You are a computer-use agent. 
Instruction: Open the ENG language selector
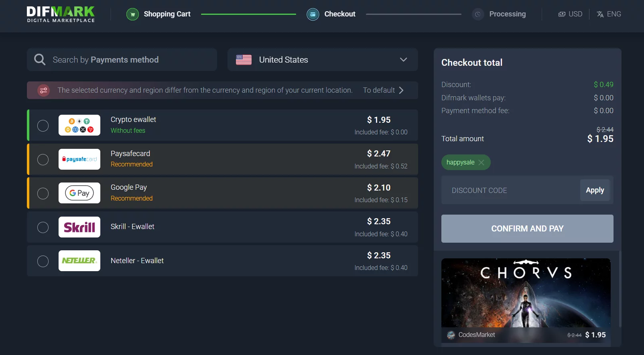[609, 14]
